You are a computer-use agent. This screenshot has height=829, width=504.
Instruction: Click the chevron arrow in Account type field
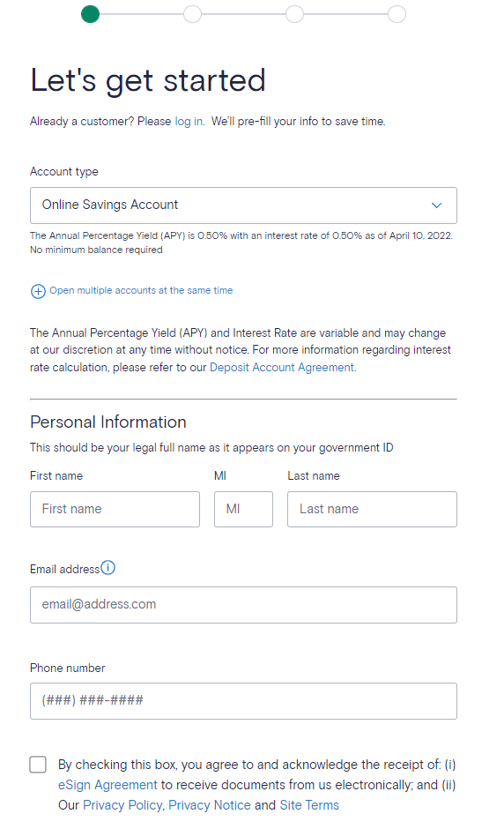(436, 205)
